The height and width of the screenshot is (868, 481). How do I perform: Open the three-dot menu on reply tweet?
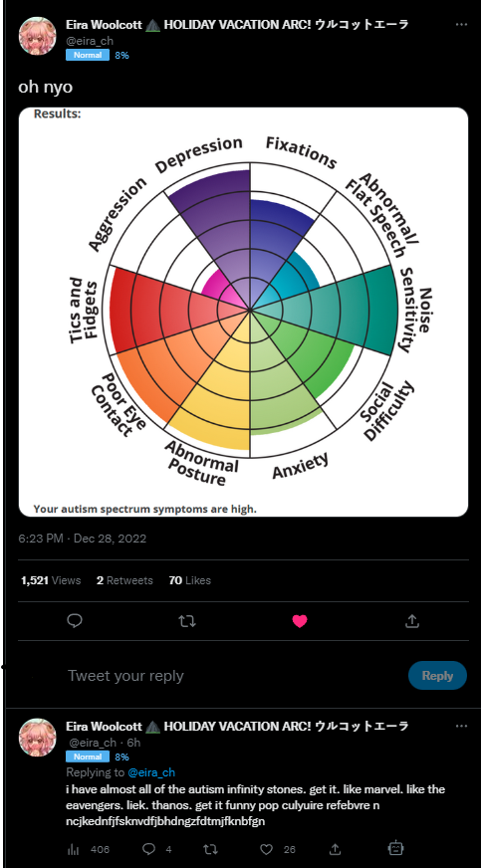point(461,726)
